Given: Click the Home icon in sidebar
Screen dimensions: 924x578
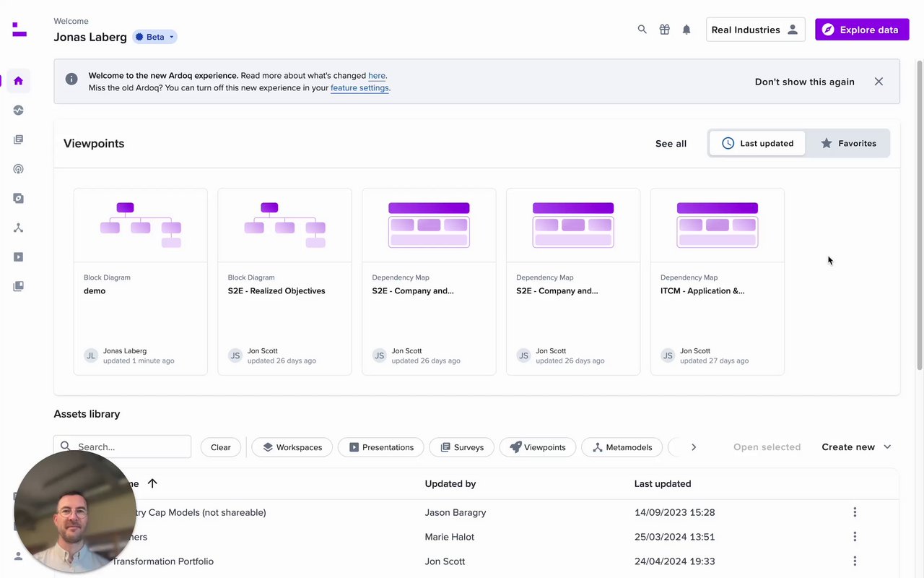Looking at the screenshot, I should point(19,81).
